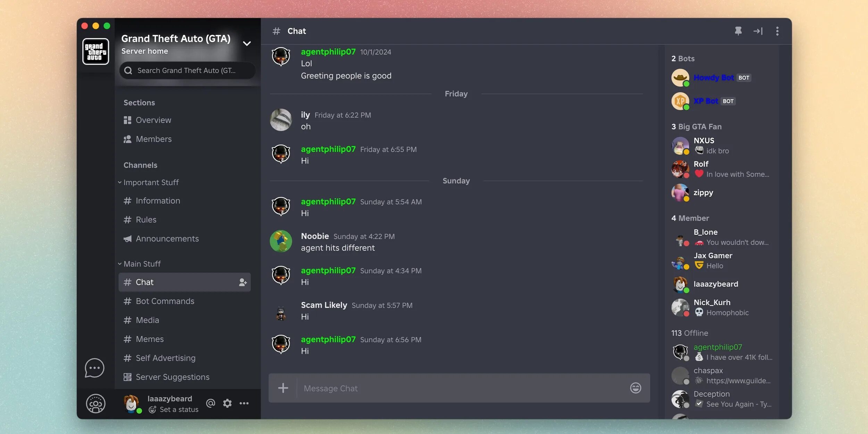This screenshot has width=868, height=434.
Task: Click the invite member icon on Chat channel
Action: (243, 282)
